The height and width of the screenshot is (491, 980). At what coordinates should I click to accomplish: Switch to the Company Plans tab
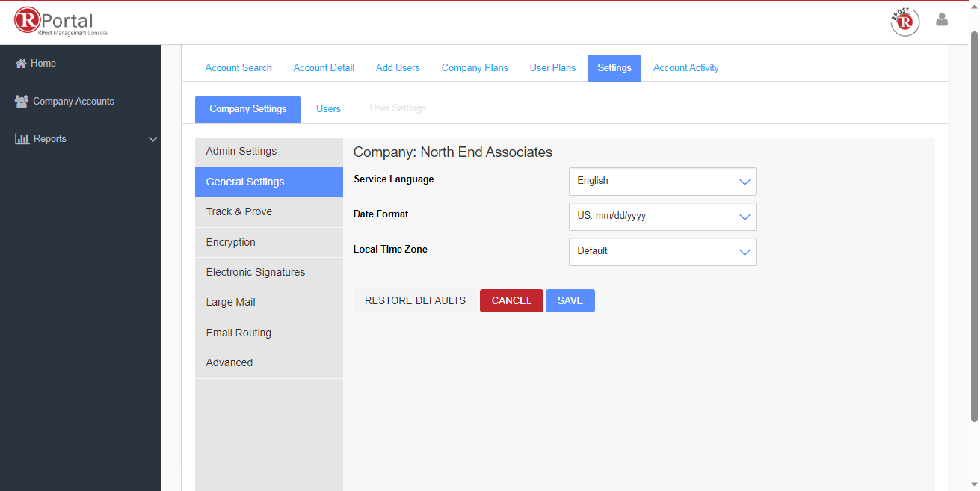[475, 68]
